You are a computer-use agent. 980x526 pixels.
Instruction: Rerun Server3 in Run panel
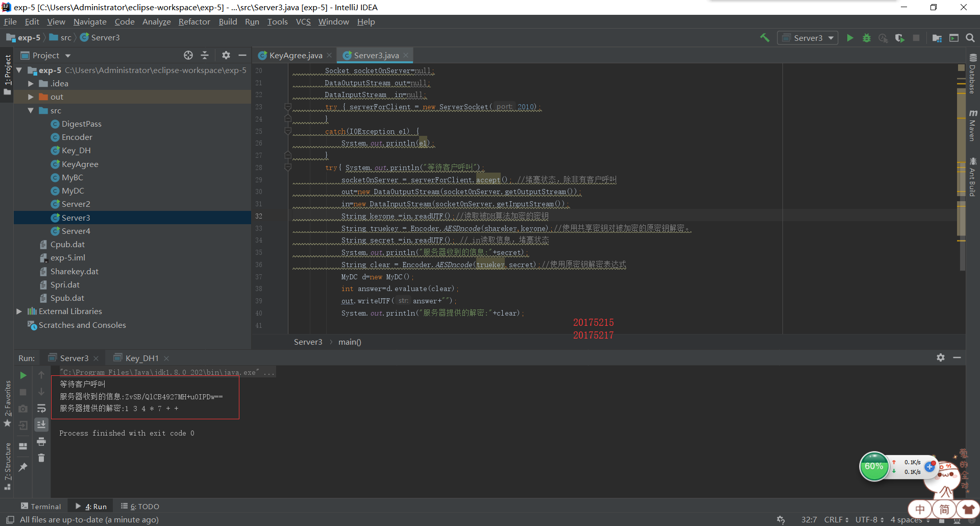coord(23,375)
